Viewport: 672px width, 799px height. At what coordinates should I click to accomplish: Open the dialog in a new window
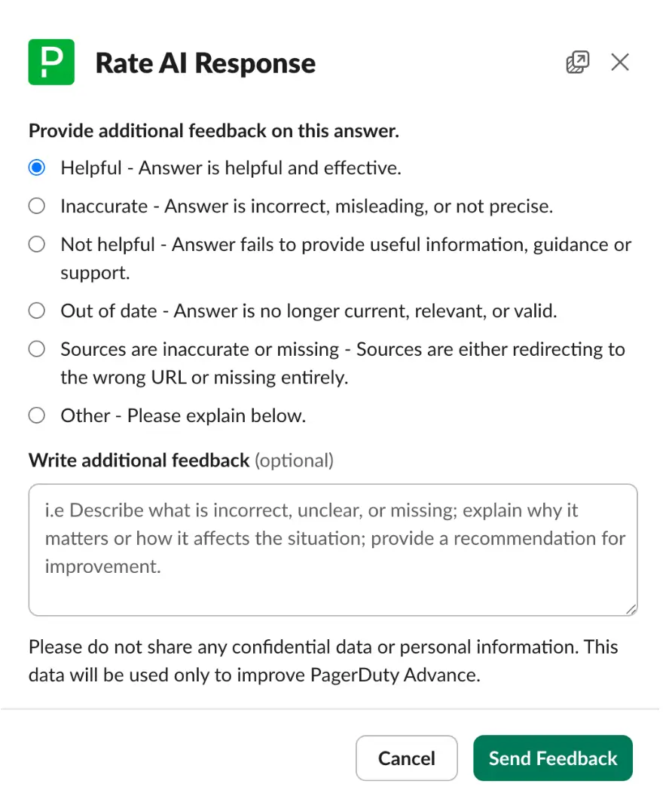[x=577, y=63]
